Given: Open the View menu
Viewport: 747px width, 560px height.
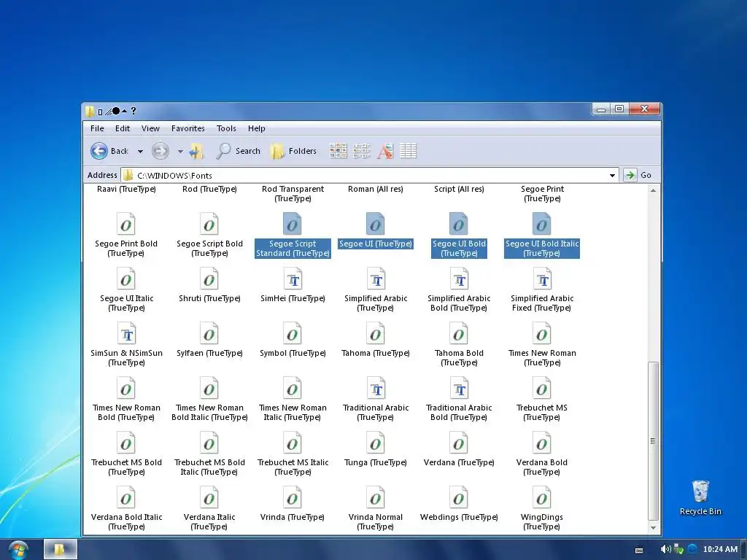Looking at the screenshot, I should [150, 128].
